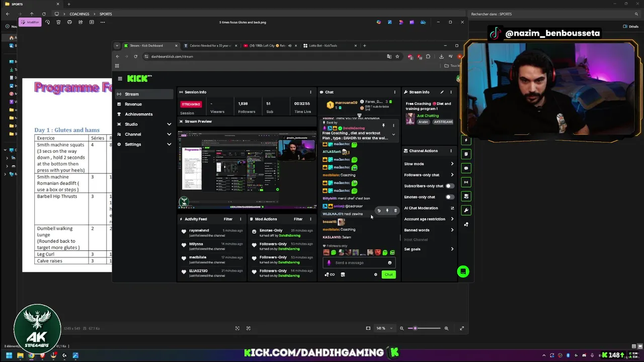The height and width of the screenshot is (362, 644).
Task: Reply to the hovered chat message
Action: (379, 211)
